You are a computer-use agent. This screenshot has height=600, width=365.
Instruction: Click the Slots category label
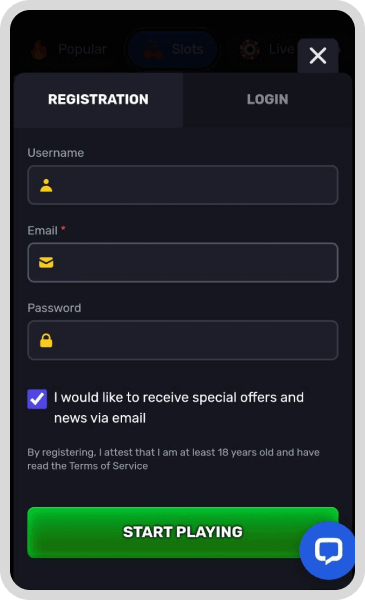tap(187, 49)
